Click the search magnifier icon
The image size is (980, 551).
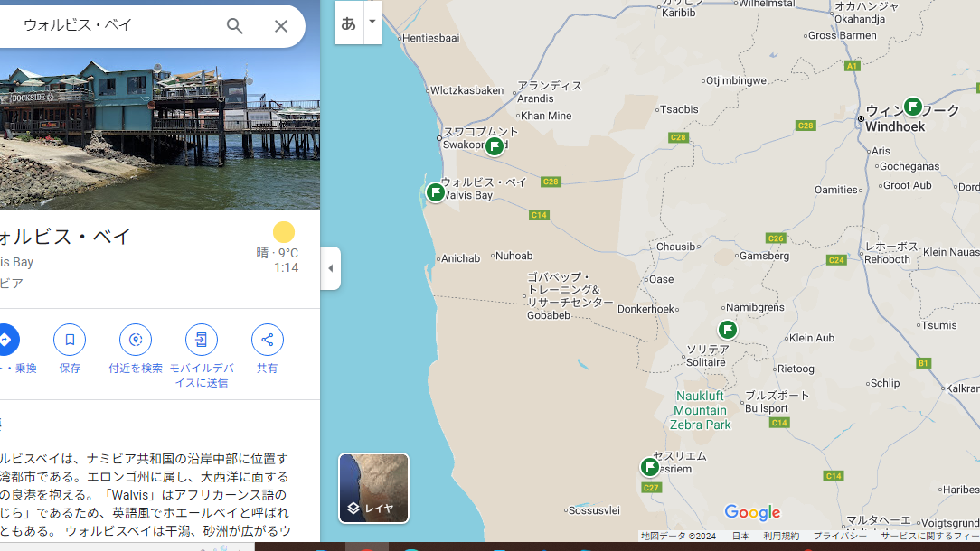click(235, 27)
